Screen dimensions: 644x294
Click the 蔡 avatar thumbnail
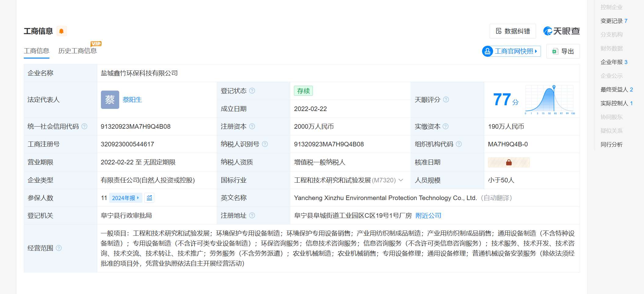click(x=110, y=100)
